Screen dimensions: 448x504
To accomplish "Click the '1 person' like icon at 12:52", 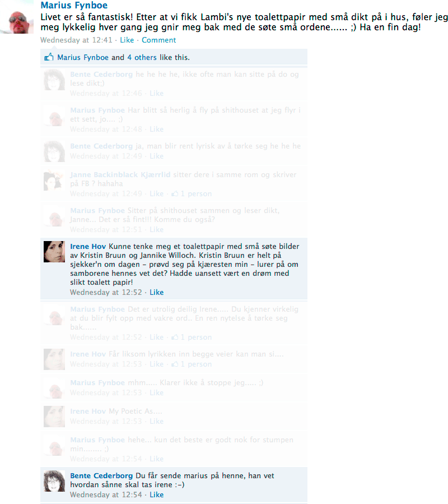I will 175,337.
